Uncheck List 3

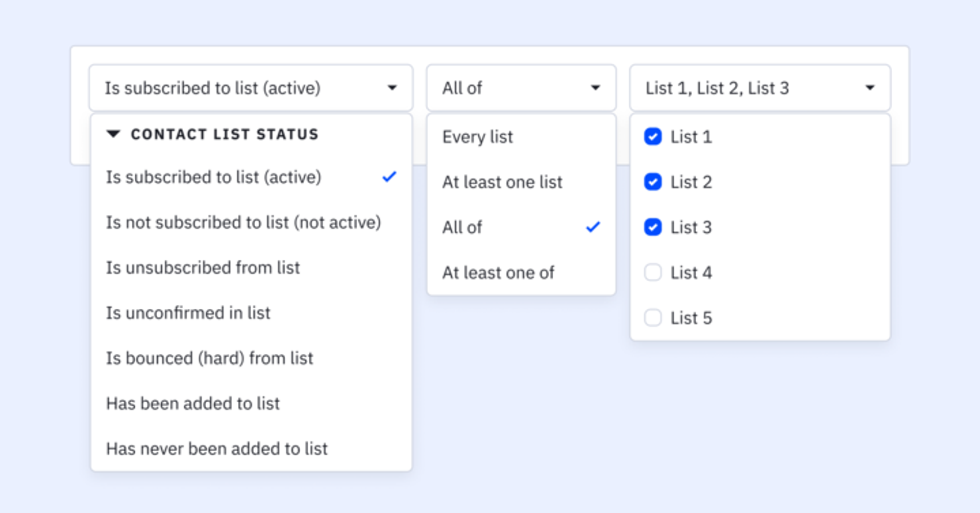653,227
